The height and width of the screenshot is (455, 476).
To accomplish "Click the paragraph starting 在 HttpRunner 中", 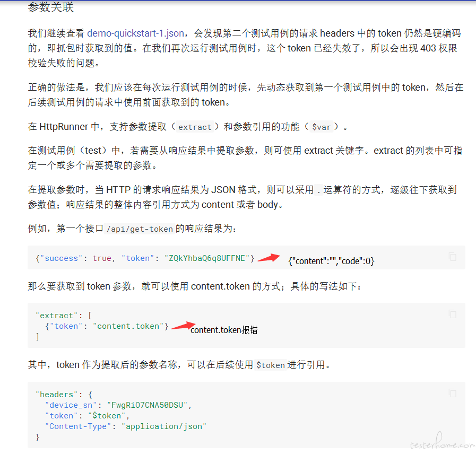I will pos(188,127).
